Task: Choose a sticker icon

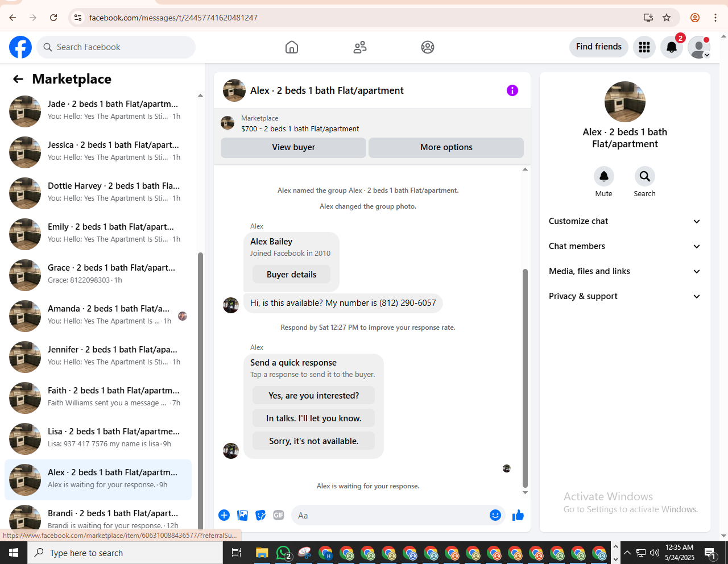Action: click(260, 515)
